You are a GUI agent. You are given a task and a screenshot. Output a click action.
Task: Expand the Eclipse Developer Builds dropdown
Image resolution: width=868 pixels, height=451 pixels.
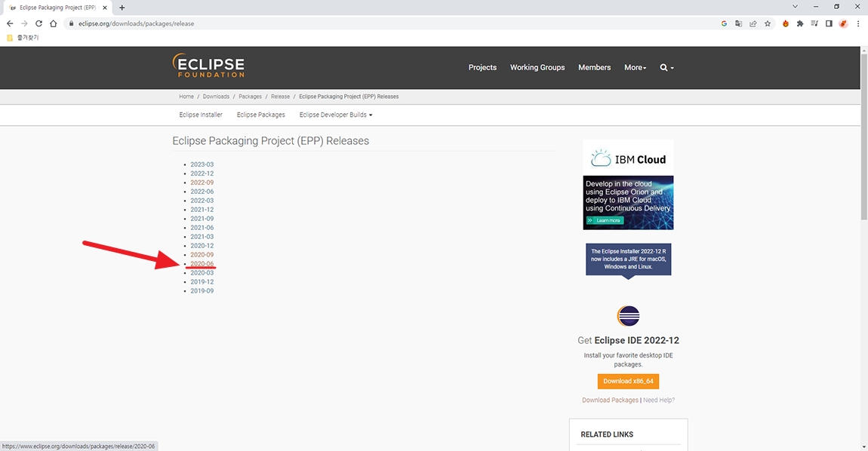[x=336, y=115]
